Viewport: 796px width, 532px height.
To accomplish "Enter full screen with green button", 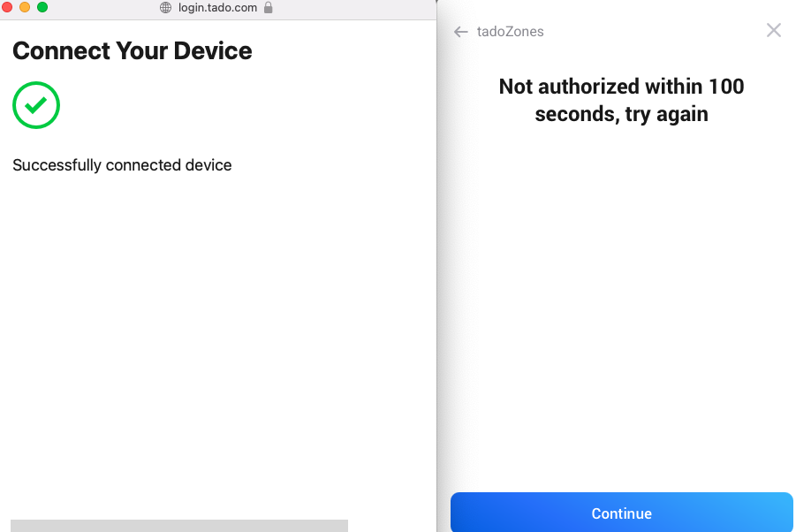I will [x=42, y=7].
